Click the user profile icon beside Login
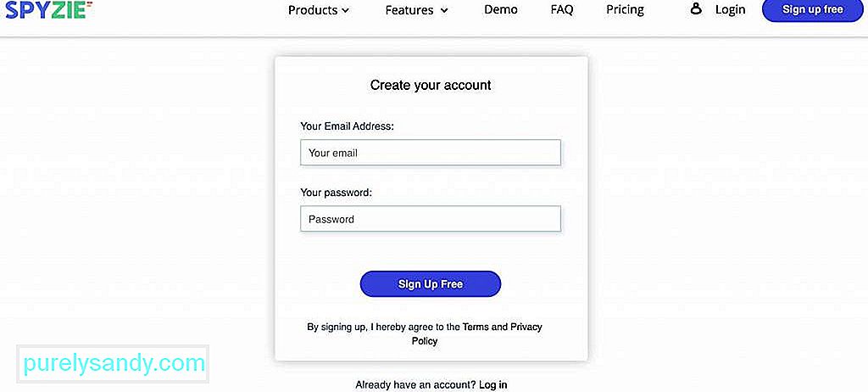The width and height of the screenshot is (868, 392). 697,8
